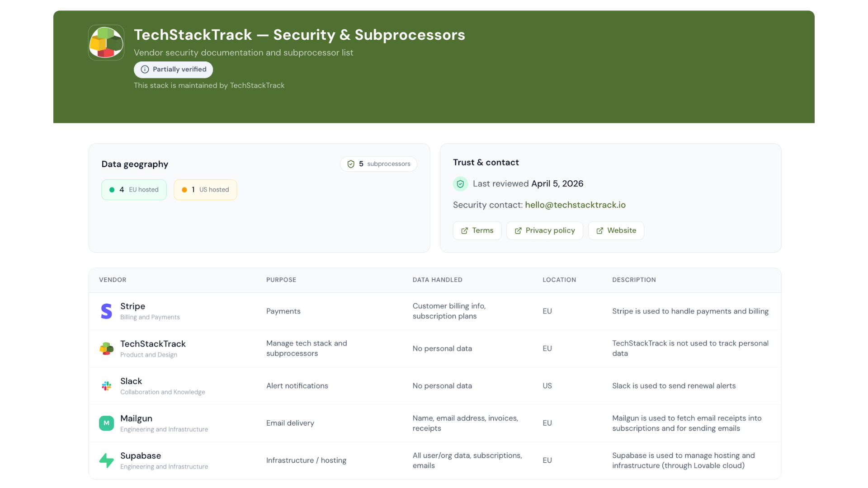This screenshot has height=488, width=868.
Task: Open the Privacy policy button
Action: coord(544,230)
